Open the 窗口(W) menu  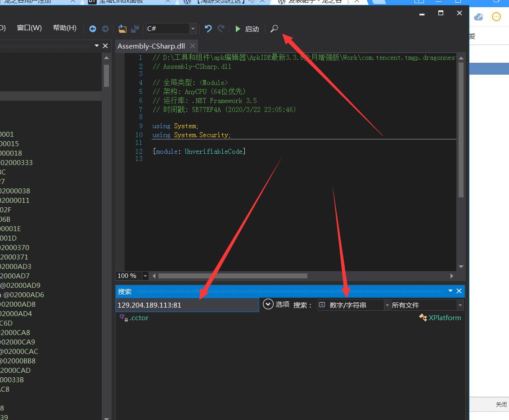29,28
